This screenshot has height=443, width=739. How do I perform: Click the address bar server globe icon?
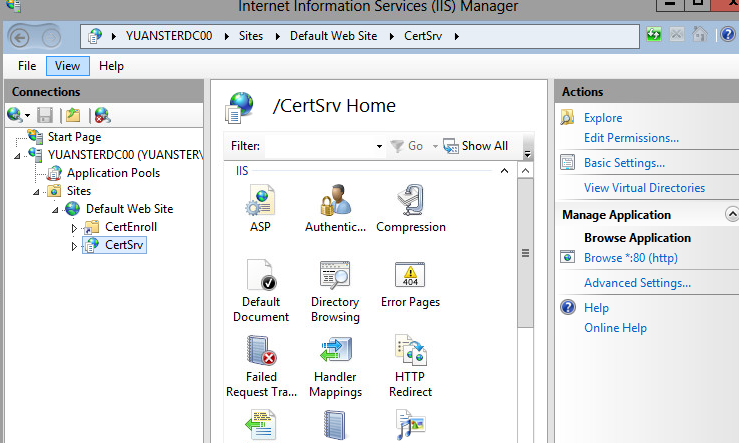(95, 36)
